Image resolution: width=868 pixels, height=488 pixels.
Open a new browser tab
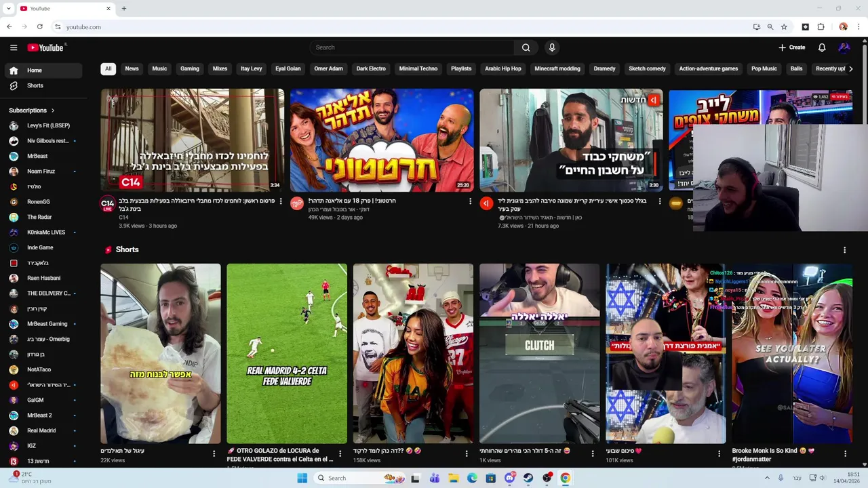click(x=123, y=8)
